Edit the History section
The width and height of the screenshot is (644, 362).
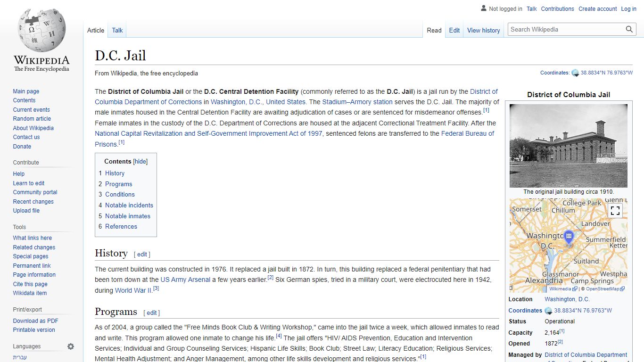[142, 255]
